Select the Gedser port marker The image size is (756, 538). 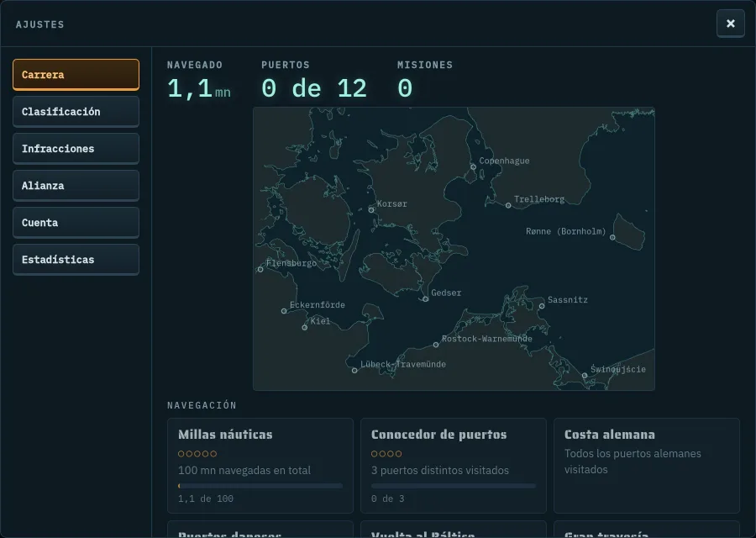click(425, 299)
